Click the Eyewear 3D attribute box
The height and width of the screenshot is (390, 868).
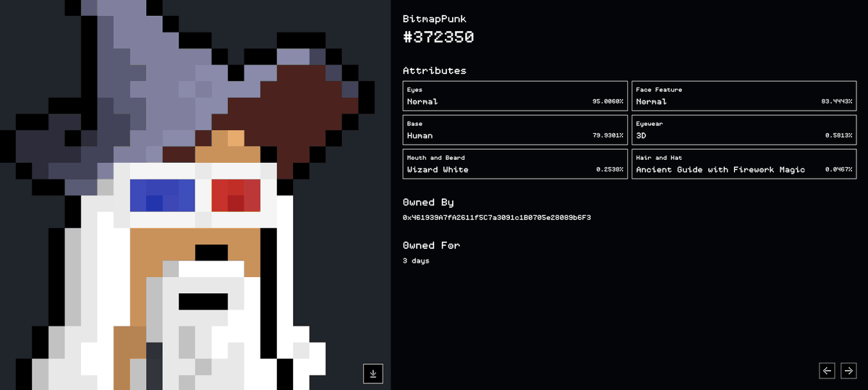pos(744,130)
